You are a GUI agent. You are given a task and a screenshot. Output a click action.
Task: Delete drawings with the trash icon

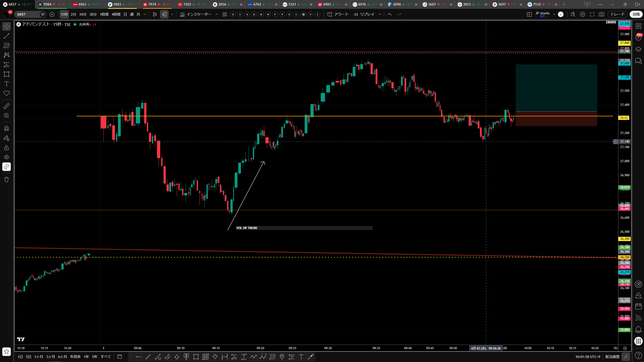(7, 179)
